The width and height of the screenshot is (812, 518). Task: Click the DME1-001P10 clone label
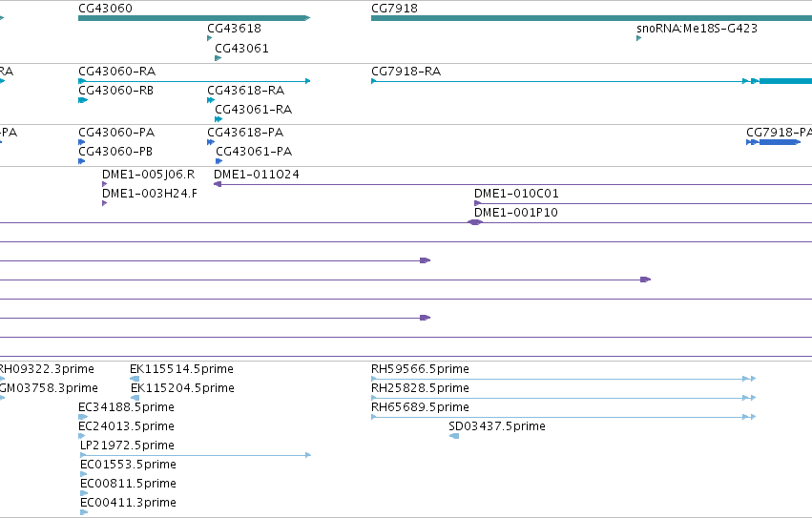516,213
